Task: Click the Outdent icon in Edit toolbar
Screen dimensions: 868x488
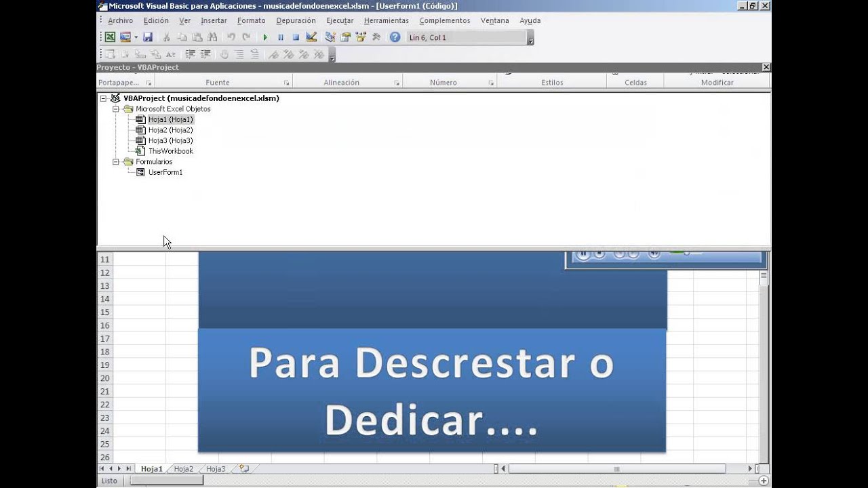Action: coord(205,54)
